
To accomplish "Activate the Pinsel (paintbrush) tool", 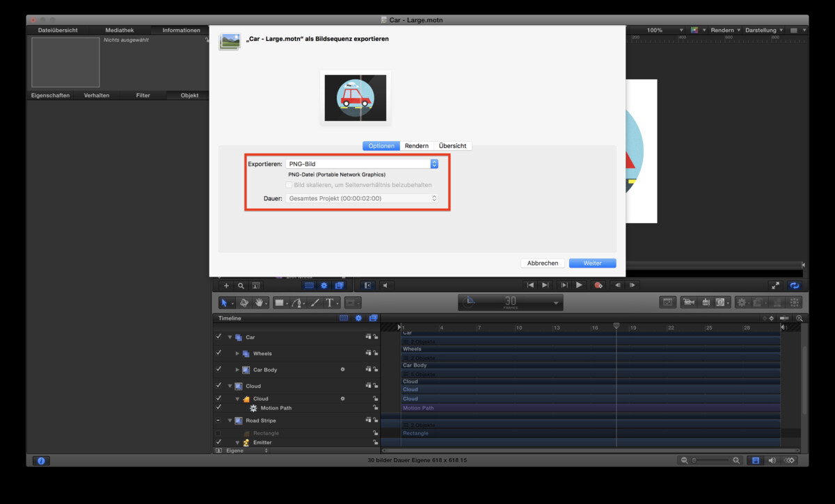I will click(x=313, y=302).
